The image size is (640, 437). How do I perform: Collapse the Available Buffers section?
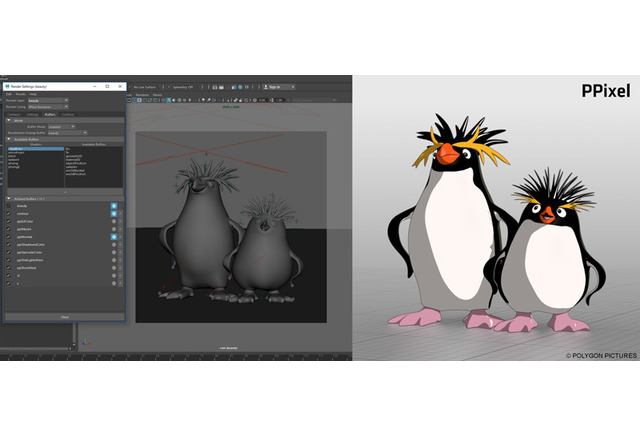(9, 141)
